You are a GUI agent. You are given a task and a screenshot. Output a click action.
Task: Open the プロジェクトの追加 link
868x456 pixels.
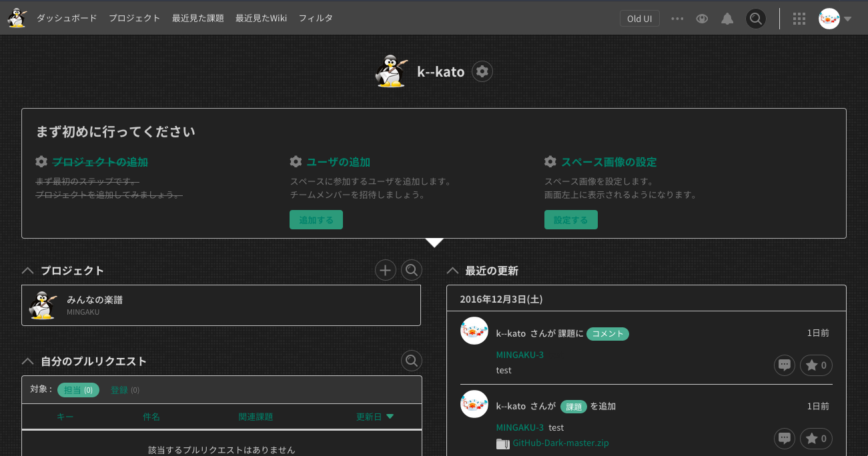[100, 162]
